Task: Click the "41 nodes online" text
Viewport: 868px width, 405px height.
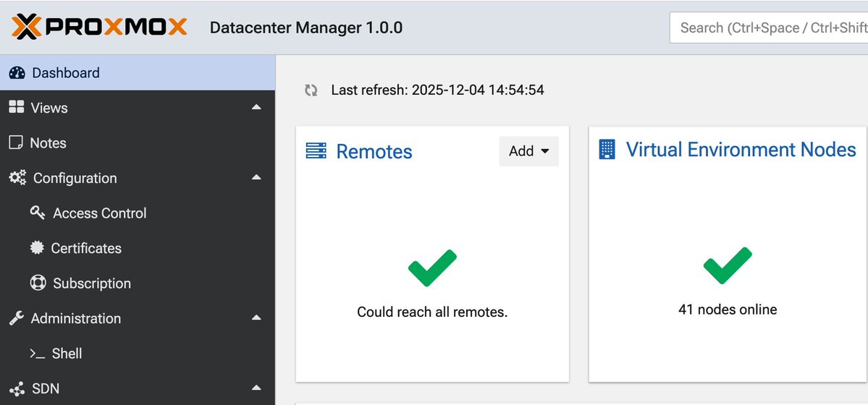Action: click(x=728, y=310)
